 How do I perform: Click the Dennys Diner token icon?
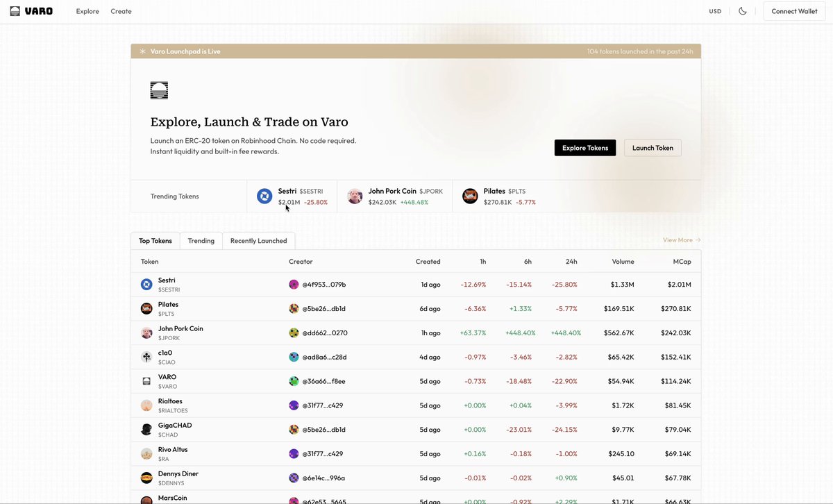click(x=146, y=478)
